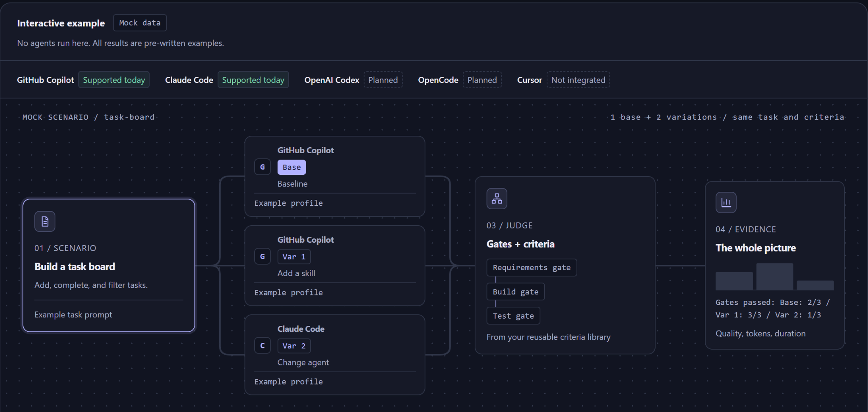The height and width of the screenshot is (412, 868).
Task: Click Example profile under Change agent
Action: [289, 382]
